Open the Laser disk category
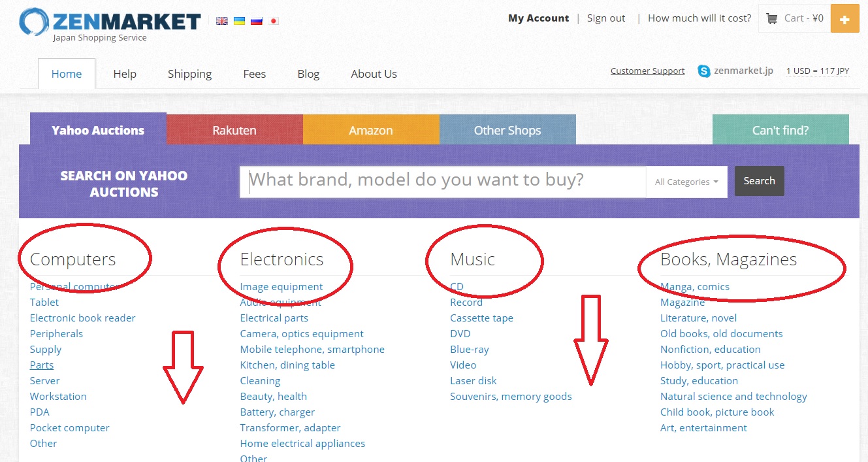Image resolution: width=868 pixels, height=462 pixels. pyautogui.click(x=474, y=381)
